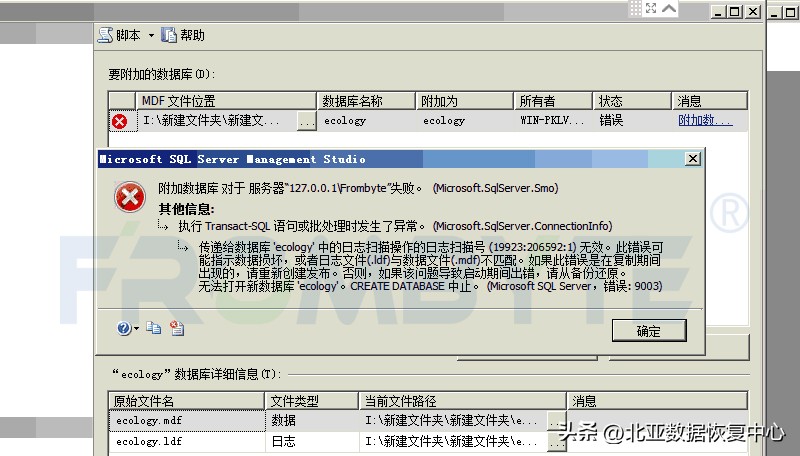Viewport: 800px width, 456px height.
Task: Click the MDF path cell I:\新建文件夹
Action: (x=217, y=121)
